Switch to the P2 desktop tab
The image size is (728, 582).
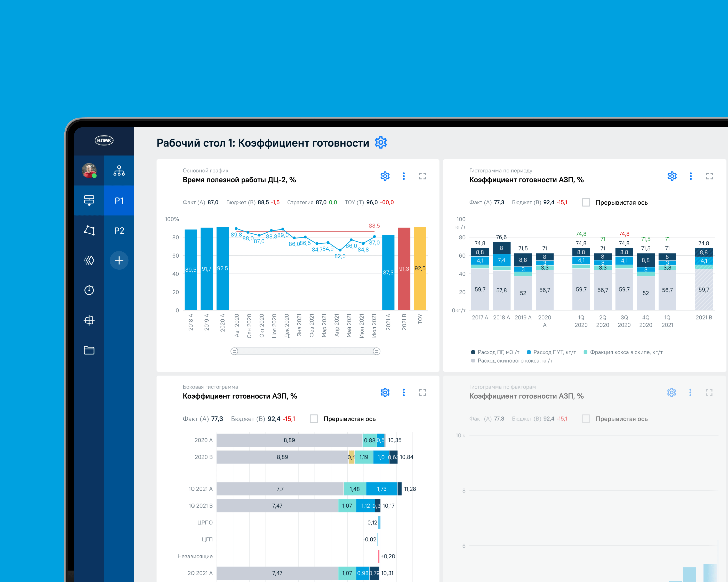click(x=119, y=231)
